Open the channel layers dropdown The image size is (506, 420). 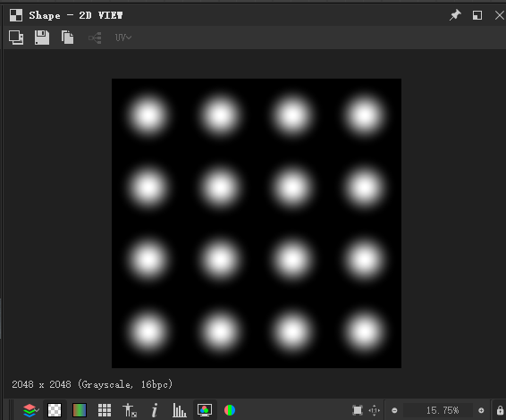(31, 410)
